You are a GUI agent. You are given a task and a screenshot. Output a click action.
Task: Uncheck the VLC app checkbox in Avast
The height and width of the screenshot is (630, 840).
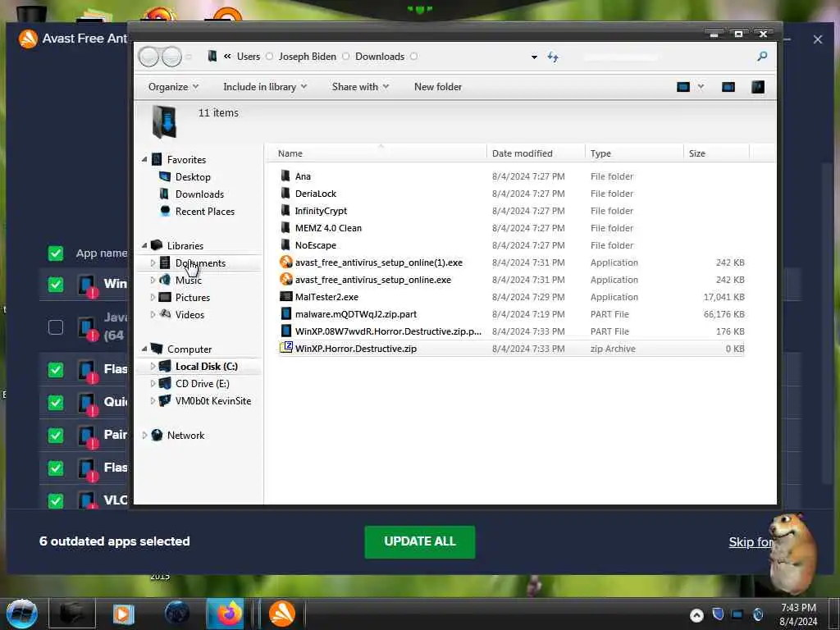point(56,500)
